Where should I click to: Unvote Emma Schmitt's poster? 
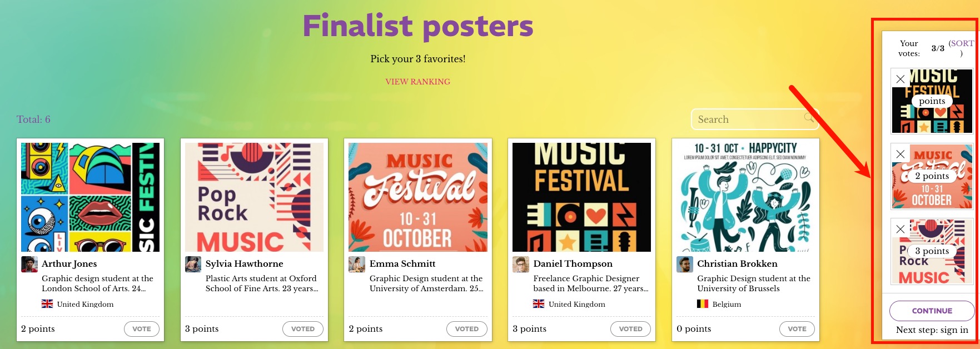point(467,329)
